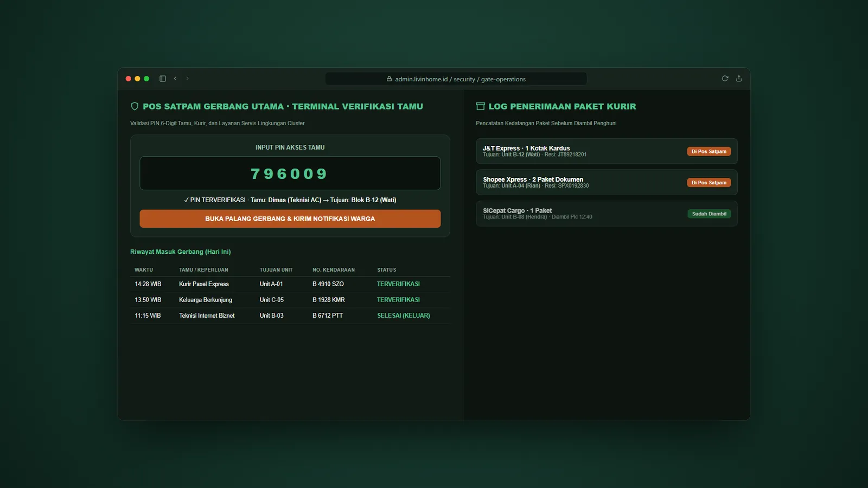Click the Status column header
The image size is (868, 488).
coord(387,269)
